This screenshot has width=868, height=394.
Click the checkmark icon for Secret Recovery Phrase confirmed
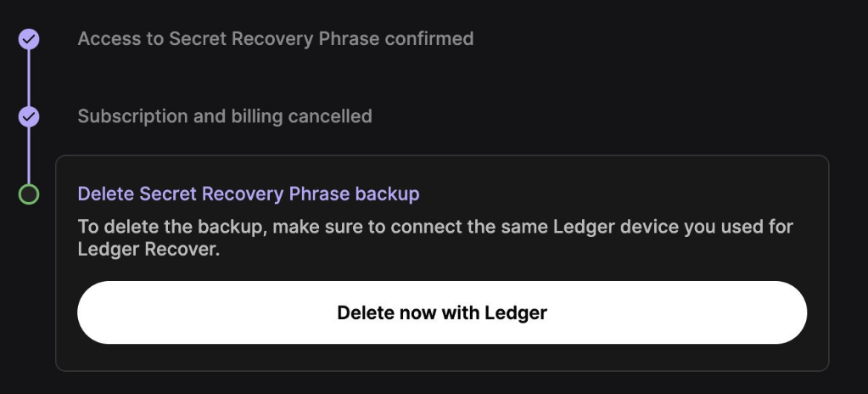point(29,39)
